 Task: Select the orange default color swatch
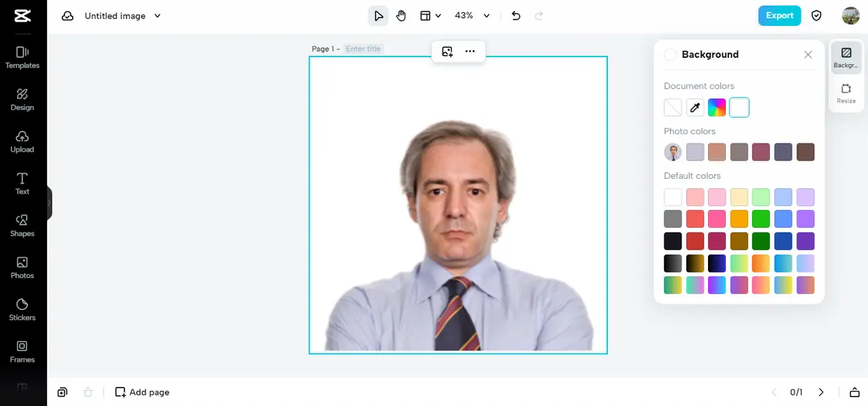pyautogui.click(x=739, y=219)
